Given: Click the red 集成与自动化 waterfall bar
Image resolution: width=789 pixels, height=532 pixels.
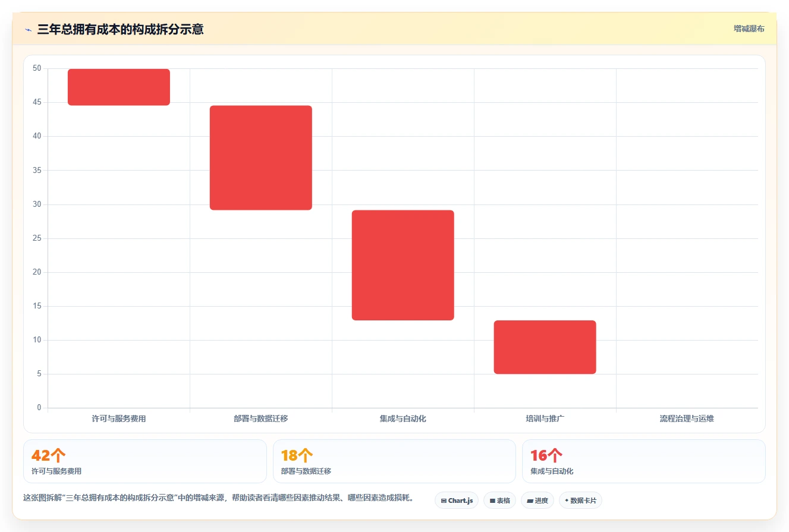Looking at the screenshot, I should 403,265.
